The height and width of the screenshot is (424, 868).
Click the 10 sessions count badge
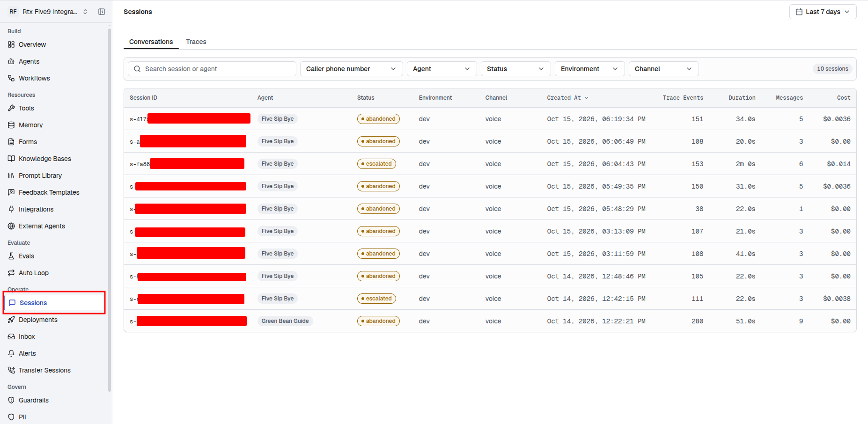click(x=832, y=69)
